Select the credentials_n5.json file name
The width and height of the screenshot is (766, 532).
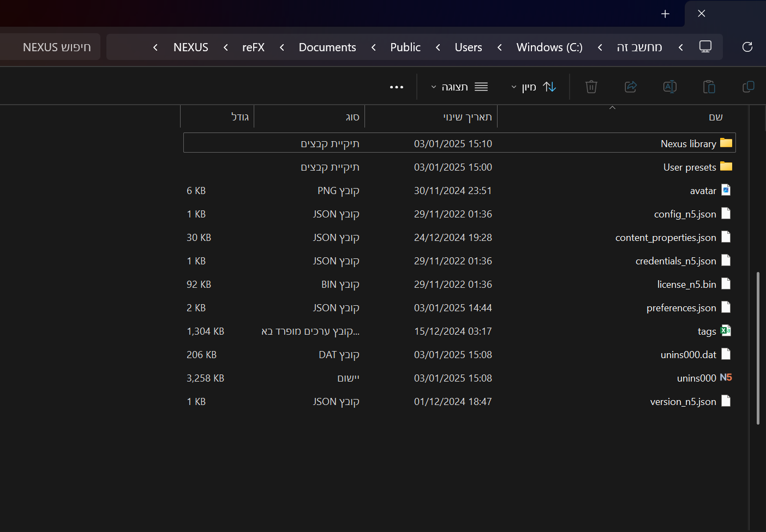point(676,261)
